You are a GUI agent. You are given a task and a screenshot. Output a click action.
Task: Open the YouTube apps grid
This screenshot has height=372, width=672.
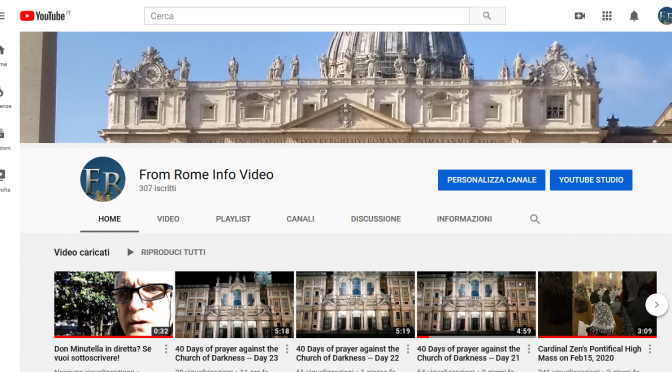[607, 16]
